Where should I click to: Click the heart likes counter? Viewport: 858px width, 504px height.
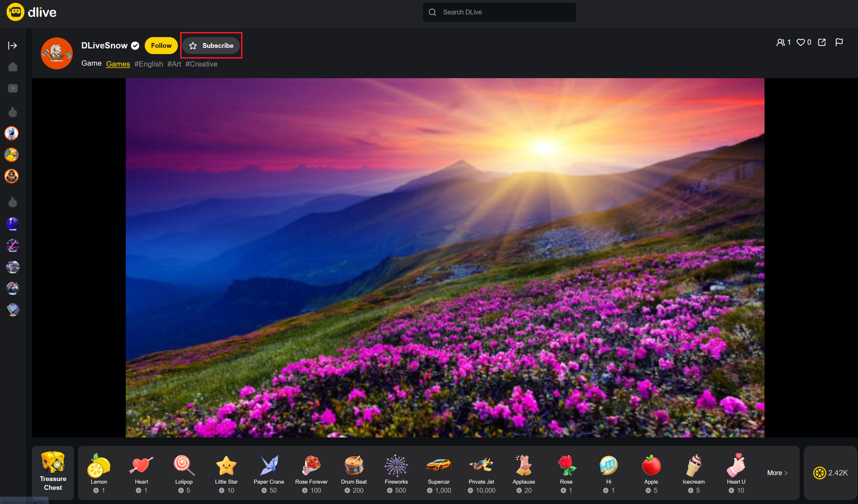click(x=804, y=42)
